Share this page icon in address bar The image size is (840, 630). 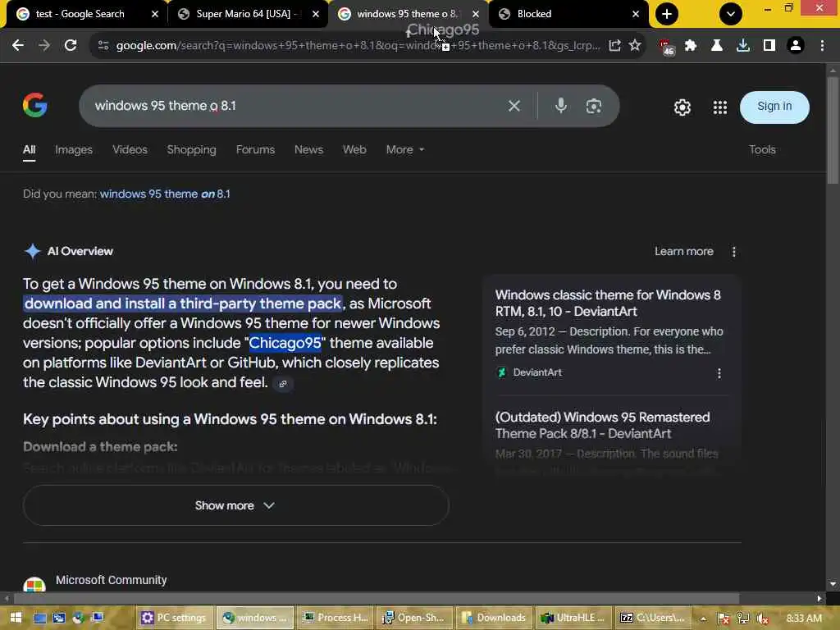(614, 46)
